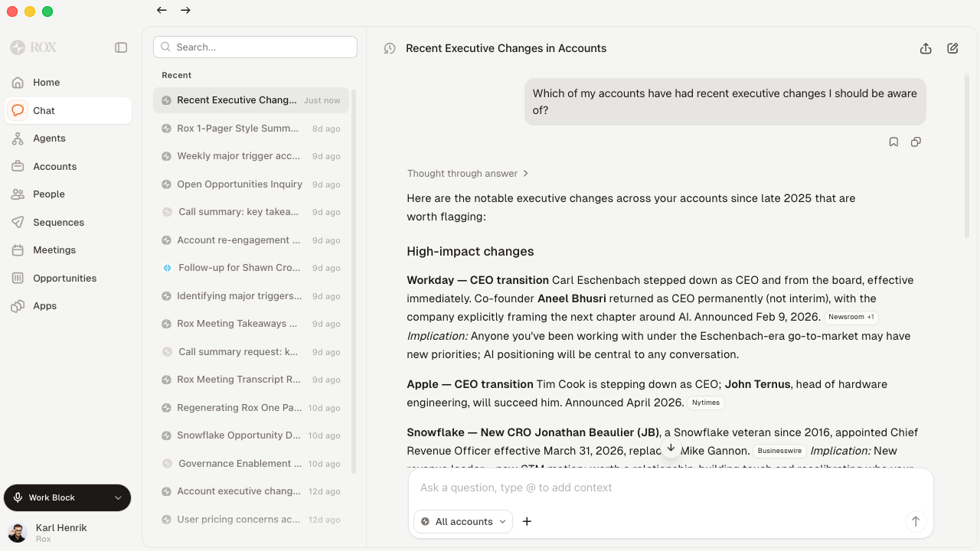The image size is (980, 551).
Task: Expand 'Thought through answer' reasoning
Action: pyautogui.click(x=468, y=174)
